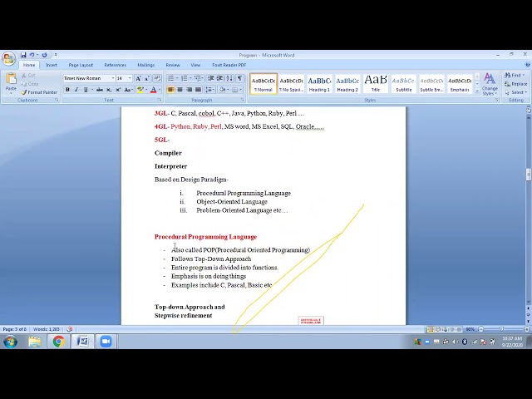Redo the last action
This screenshot has height=399, width=532.
coord(44,55)
